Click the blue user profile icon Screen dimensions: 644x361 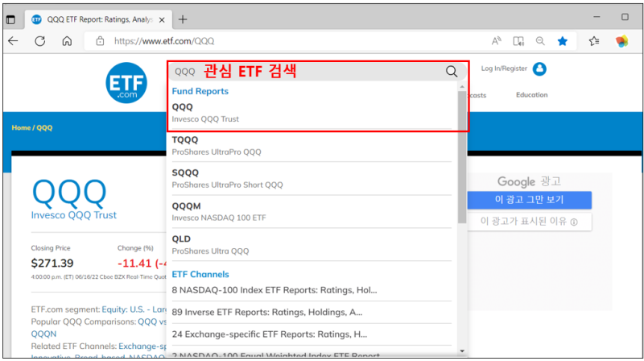point(539,68)
